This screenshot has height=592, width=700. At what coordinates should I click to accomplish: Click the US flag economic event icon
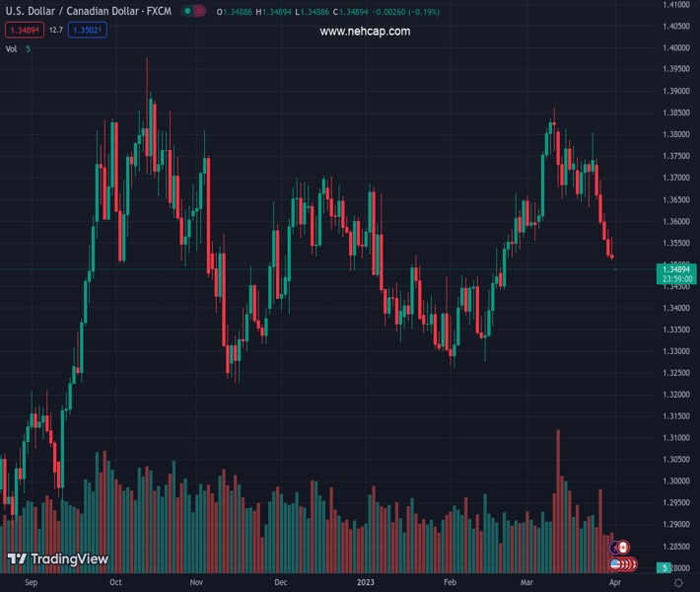(616, 564)
